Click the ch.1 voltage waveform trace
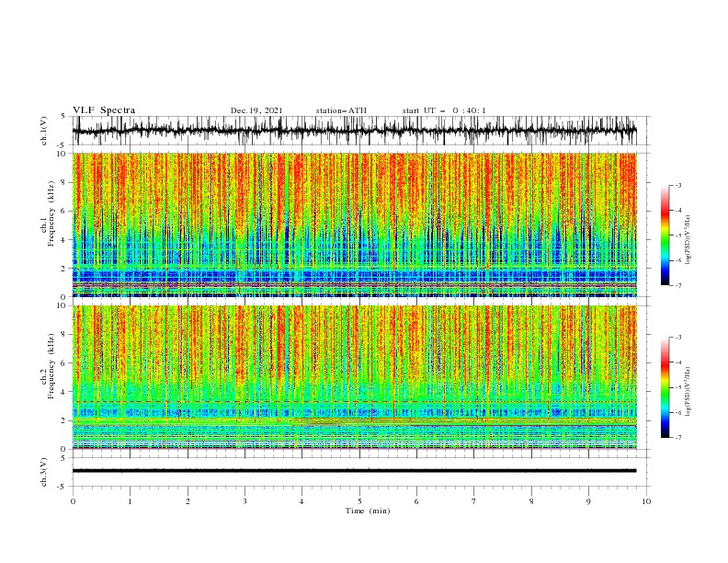The height and width of the screenshot is (563, 728). [354, 131]
